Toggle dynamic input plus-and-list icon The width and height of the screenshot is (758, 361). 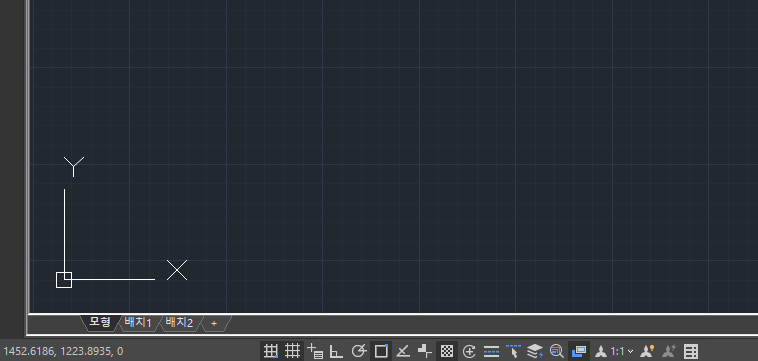(315, 351)
